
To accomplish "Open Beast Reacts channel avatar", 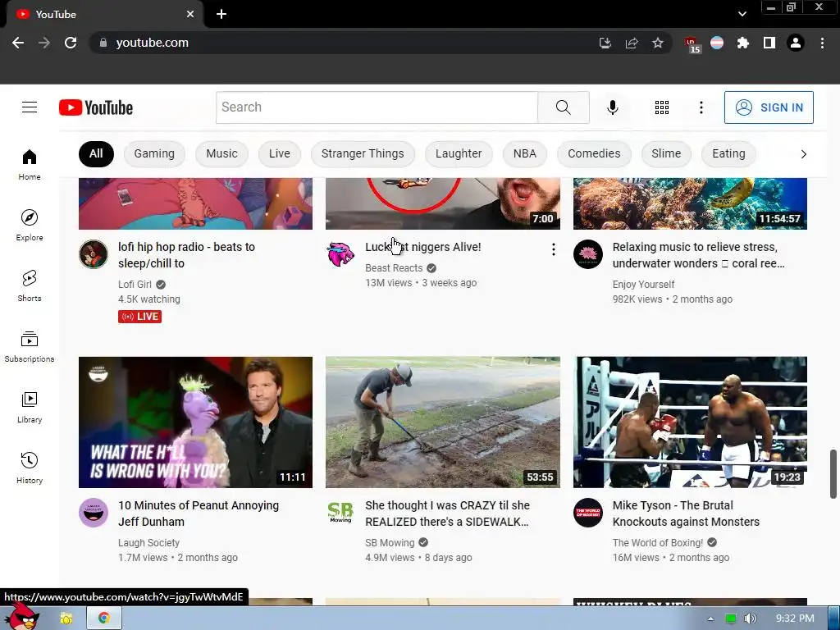I will pyautogui.click(x=340, y=254).
